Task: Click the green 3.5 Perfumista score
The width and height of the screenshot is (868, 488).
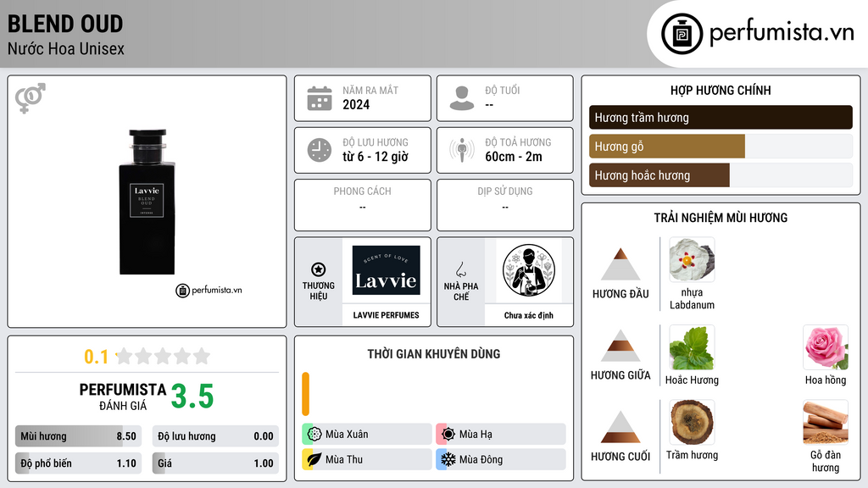Action: pyautogui.click(x=192, y=396)
